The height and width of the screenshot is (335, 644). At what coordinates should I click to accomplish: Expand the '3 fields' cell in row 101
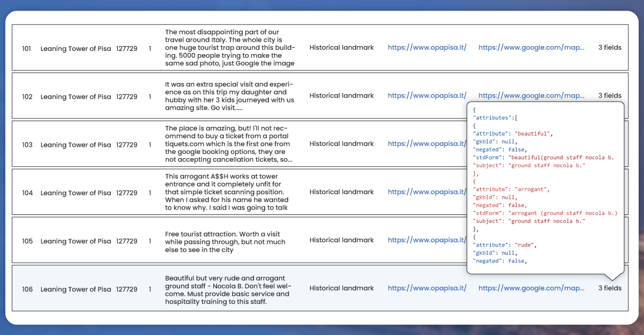point(610,48)
